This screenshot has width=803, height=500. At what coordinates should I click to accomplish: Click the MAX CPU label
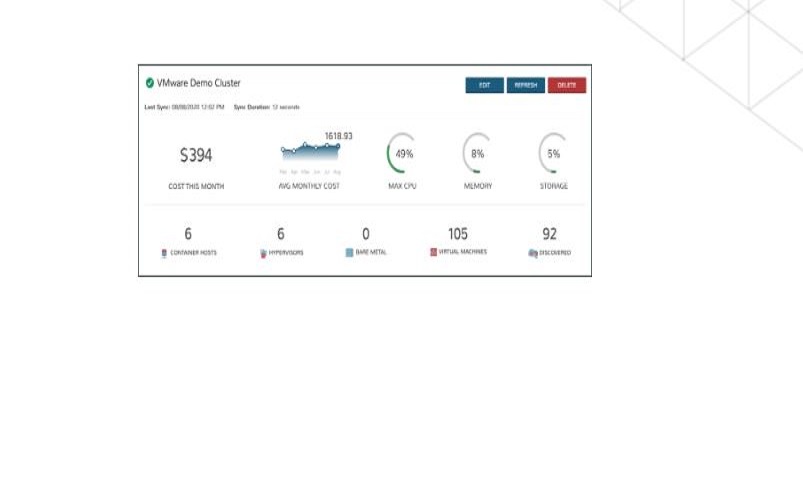(x=403, y=186)
